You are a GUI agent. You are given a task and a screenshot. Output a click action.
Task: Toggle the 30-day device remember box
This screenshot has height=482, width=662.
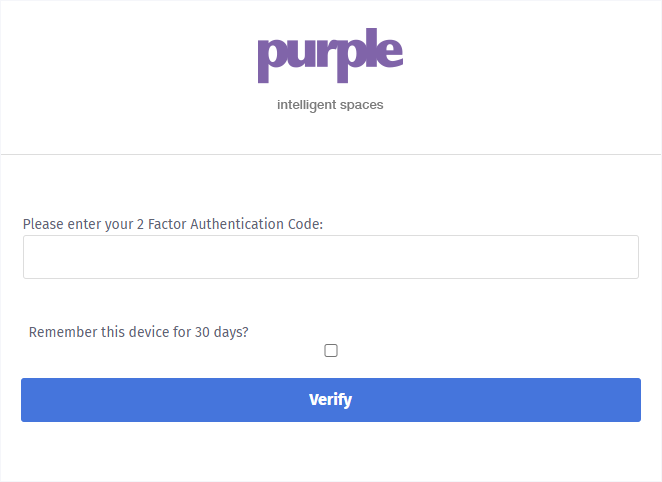331,351
